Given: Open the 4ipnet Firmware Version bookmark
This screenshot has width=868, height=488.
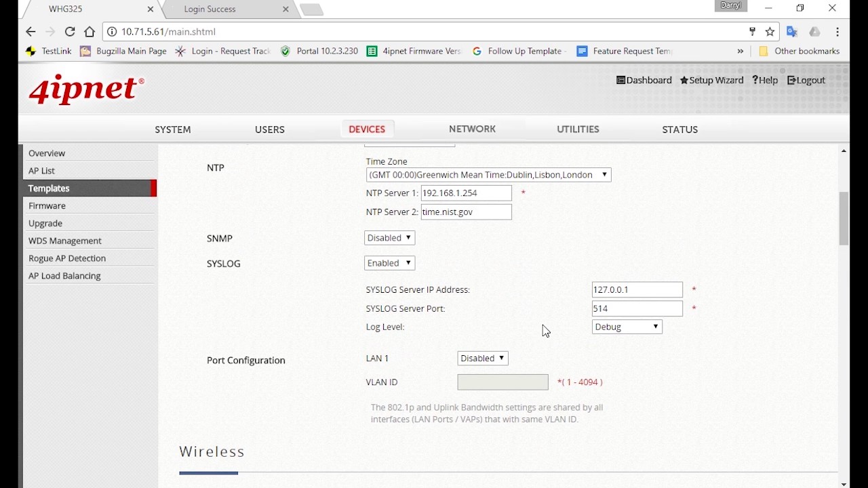Looking at the screenshot, I should click(x=414, y=51).
